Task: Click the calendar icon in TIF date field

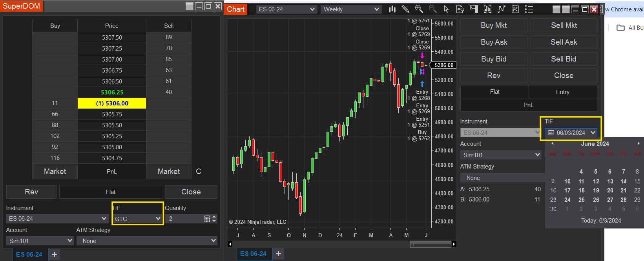Action: tap(551, 133)
